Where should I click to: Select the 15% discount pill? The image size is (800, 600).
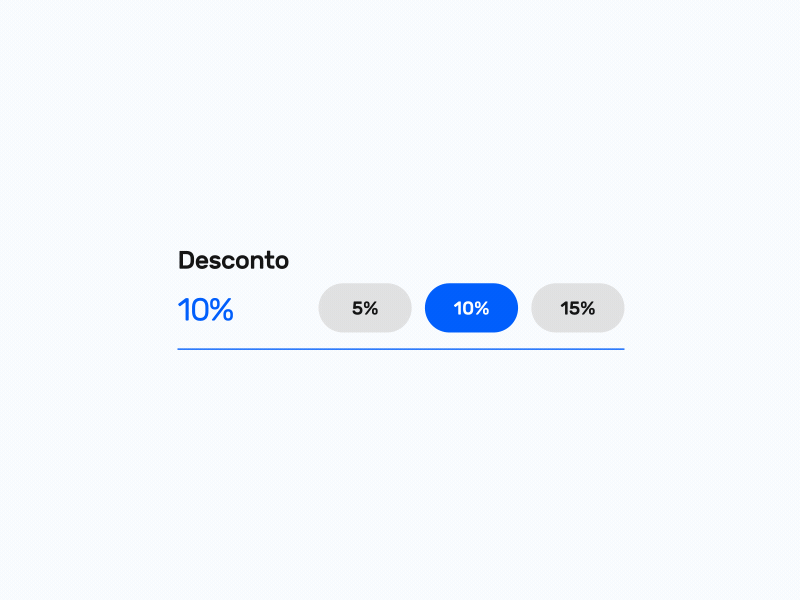pos(578,308)
